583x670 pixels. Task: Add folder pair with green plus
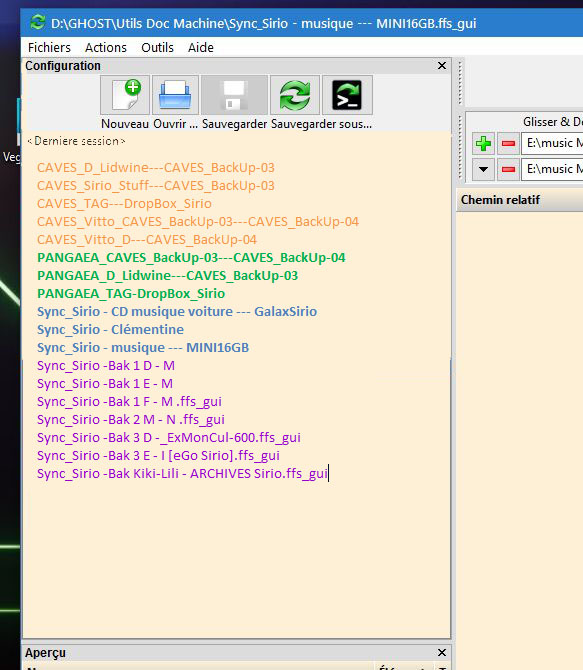[x=483, y=143]
